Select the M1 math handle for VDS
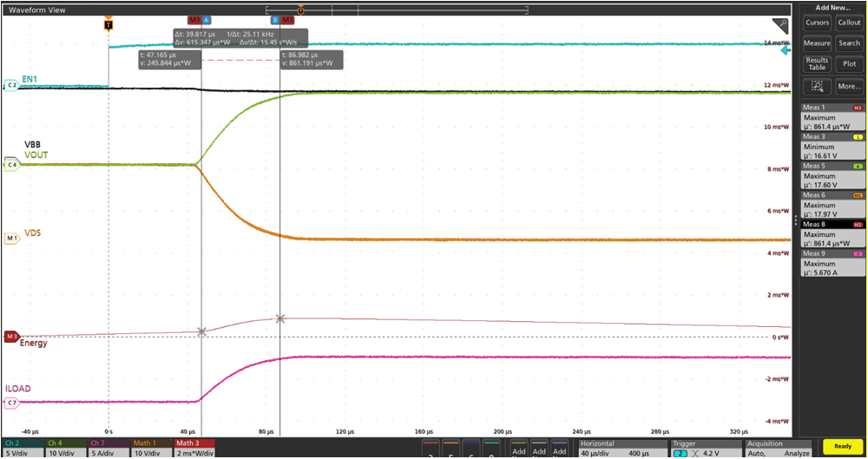Image resolution: width=868 pixels, height=459 pixels. (11, 238)
